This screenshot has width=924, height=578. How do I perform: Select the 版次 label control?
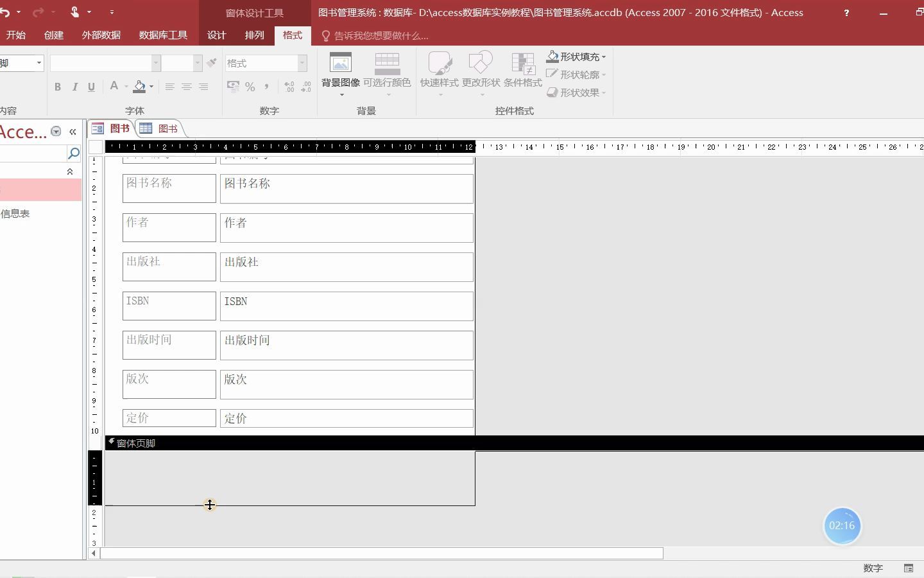point(169,384)
